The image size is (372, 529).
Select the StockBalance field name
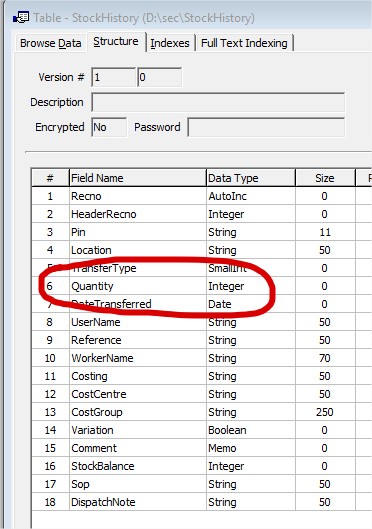[x=103, y=466]
